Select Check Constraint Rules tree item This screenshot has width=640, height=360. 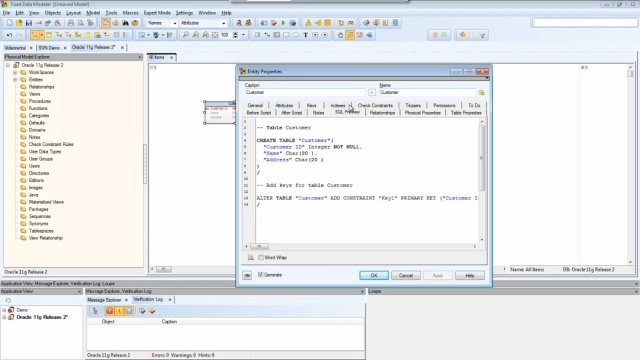pos(51,144)
